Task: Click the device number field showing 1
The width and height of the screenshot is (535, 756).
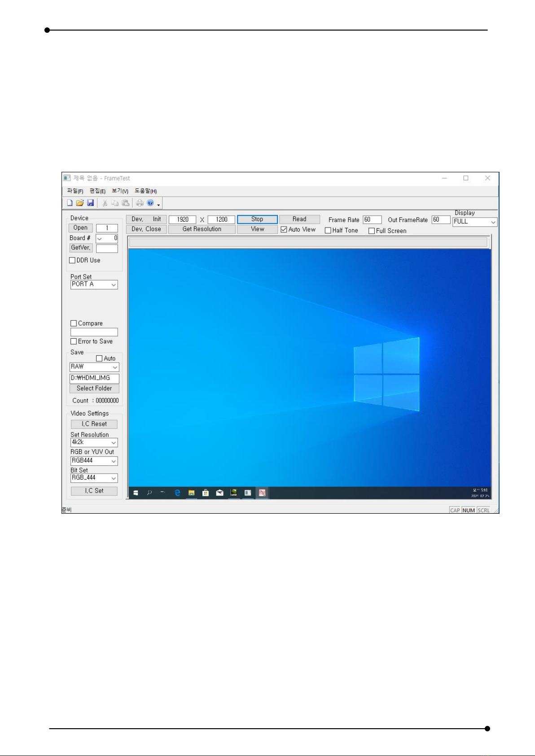Action: [x=107, y=228]
